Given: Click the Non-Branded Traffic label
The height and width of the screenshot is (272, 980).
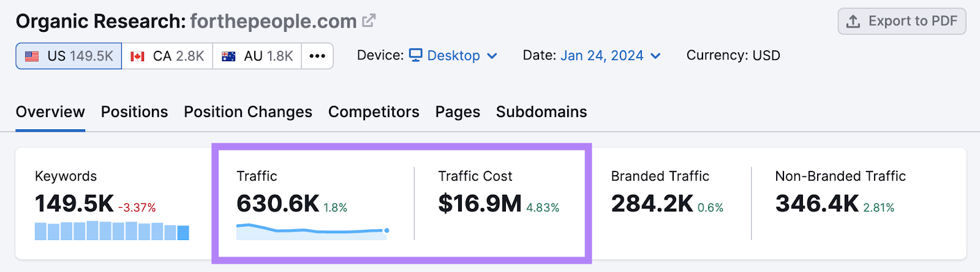Looking at the screenshot, I should coord(840,176).
